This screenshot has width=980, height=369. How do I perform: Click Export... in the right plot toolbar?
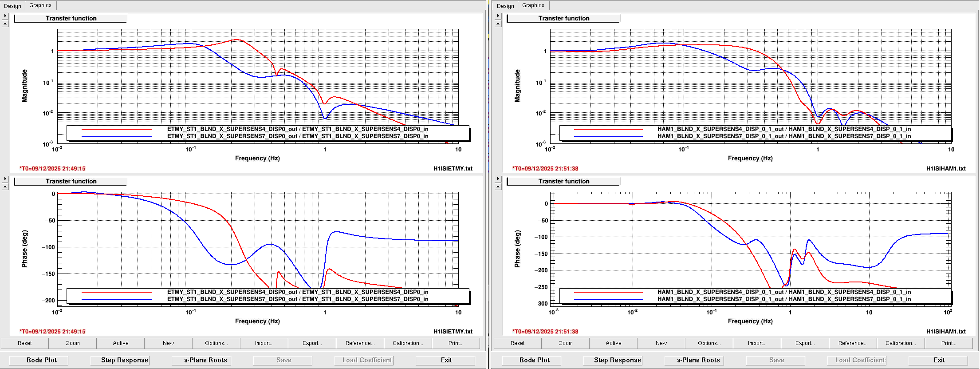[805, 343]
